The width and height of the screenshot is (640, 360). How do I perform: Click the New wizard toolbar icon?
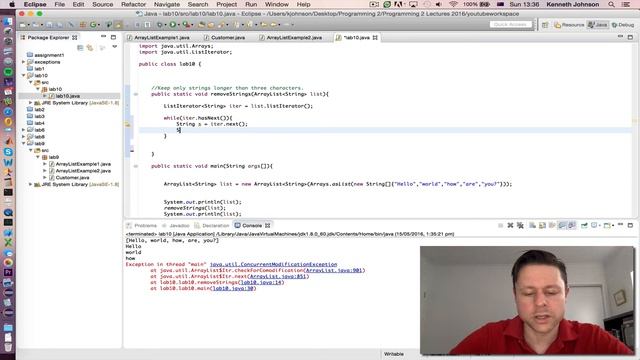(x=22, y=25)
